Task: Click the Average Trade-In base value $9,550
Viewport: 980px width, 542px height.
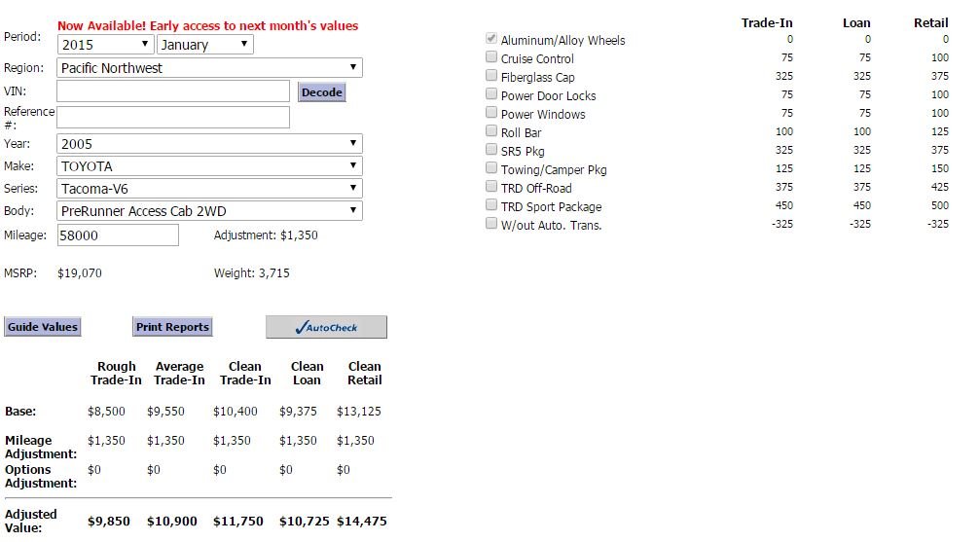Action: [x=165, y=412]
